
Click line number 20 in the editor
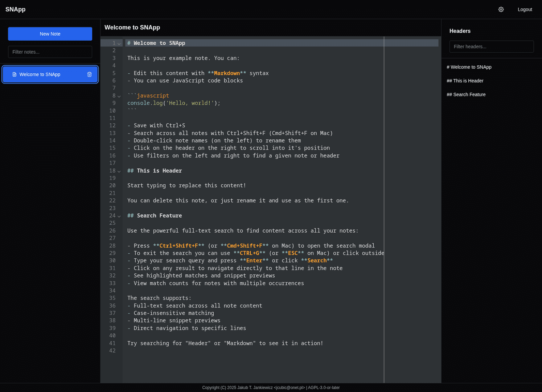pyautogui.click(x=112, y=185)
